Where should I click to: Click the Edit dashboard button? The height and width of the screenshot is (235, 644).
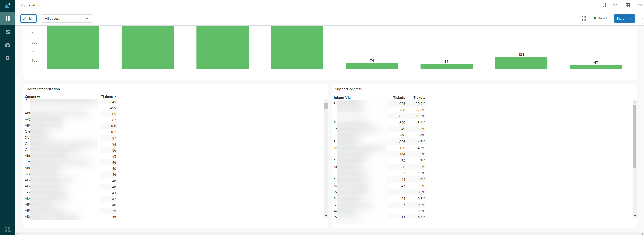pyautogui.click(x=28, y=18)
